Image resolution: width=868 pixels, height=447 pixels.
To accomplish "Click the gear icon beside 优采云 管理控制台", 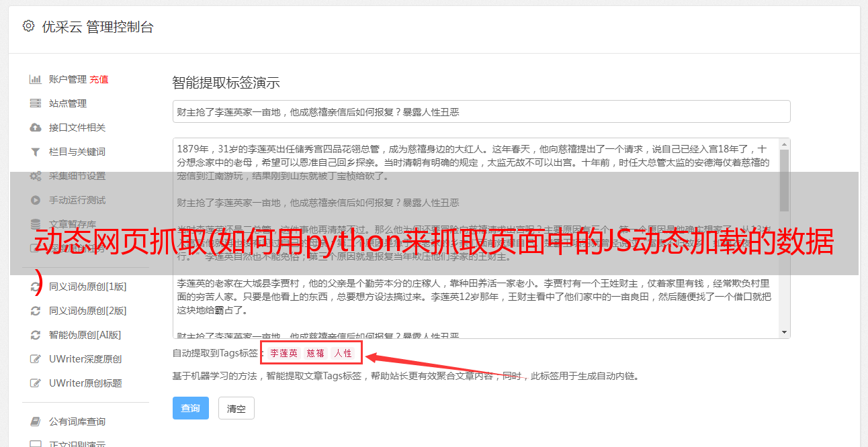I will (28, 26).
